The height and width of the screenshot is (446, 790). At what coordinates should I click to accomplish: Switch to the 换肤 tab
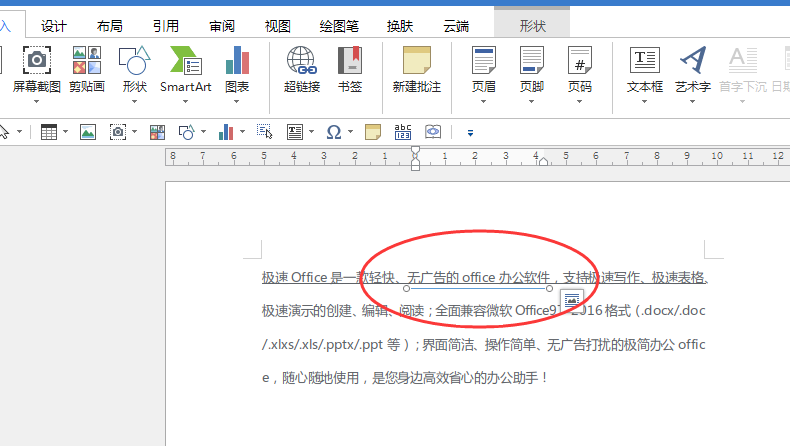click(400, 26)
